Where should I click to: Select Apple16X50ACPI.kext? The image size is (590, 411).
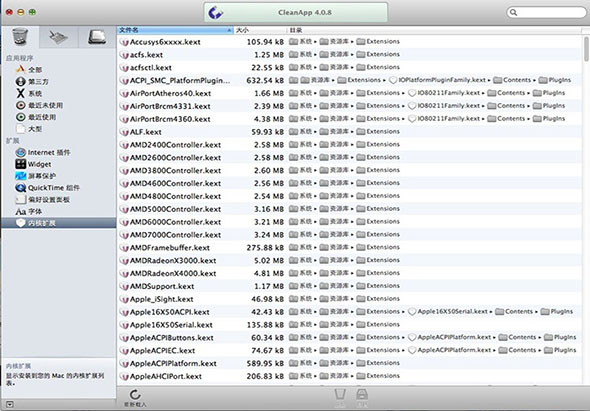169,312
